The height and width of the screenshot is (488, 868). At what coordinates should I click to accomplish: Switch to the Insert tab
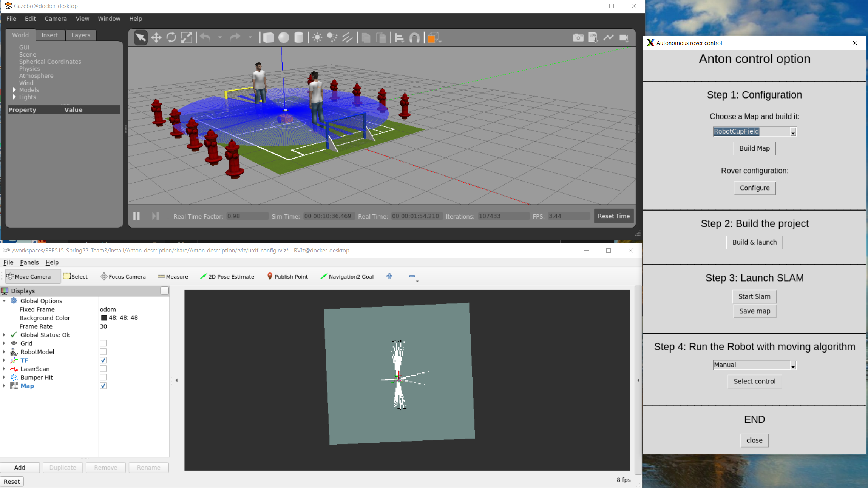tap(49, 35)
